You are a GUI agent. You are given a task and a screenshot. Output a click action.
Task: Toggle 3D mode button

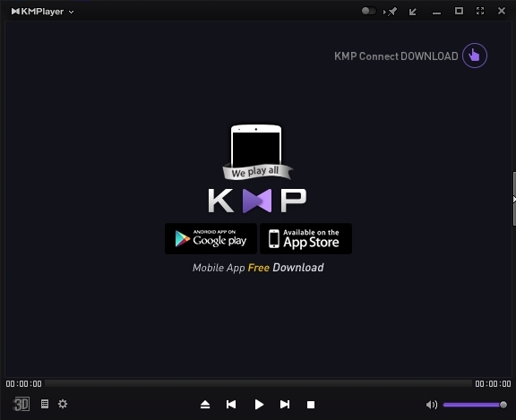click(21, 404)
